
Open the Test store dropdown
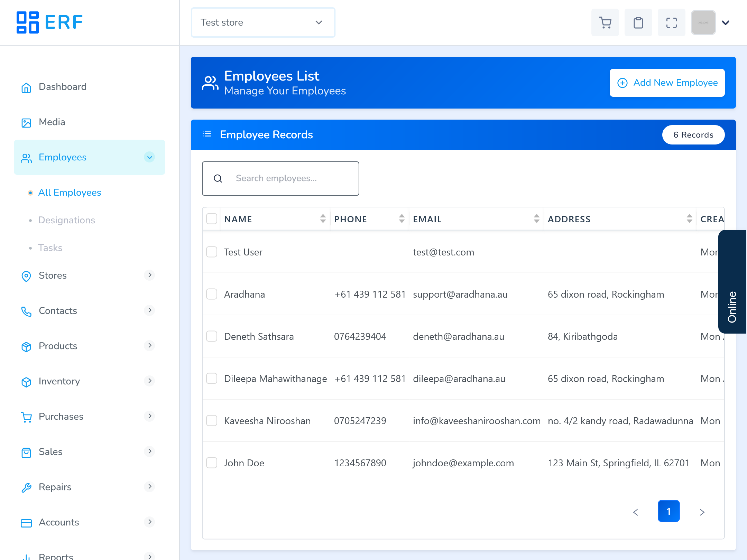coord(263,22)
